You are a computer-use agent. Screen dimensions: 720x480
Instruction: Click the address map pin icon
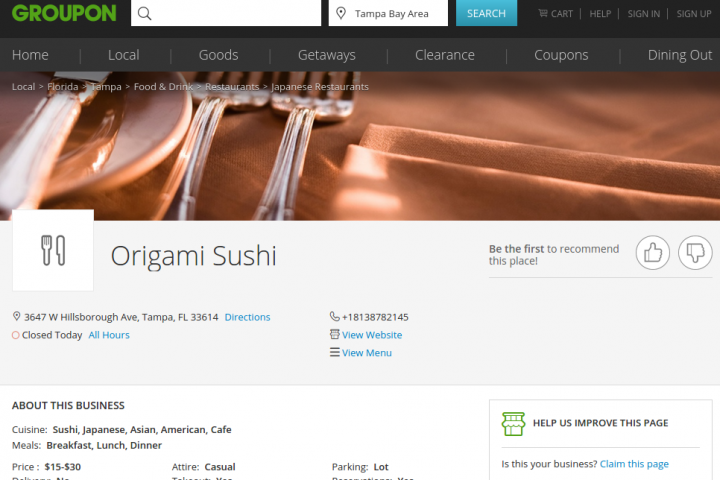click(x=17, y=316)
